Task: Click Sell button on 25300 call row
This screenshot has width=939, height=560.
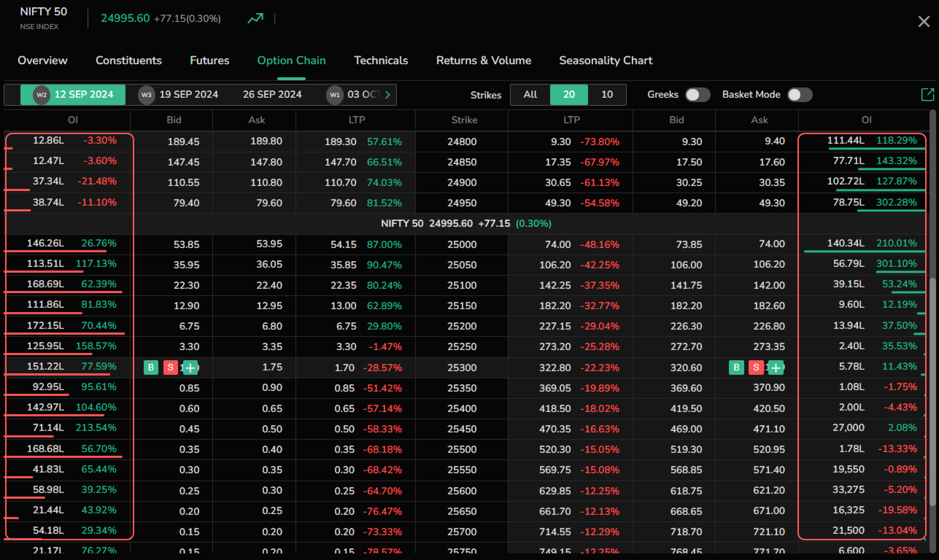Action: (170, 367)
